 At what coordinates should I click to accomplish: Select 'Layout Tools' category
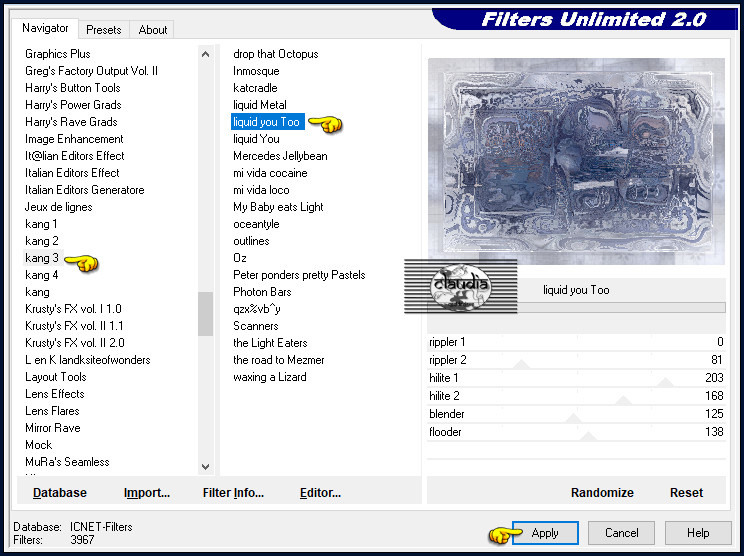tap(56, 377)
